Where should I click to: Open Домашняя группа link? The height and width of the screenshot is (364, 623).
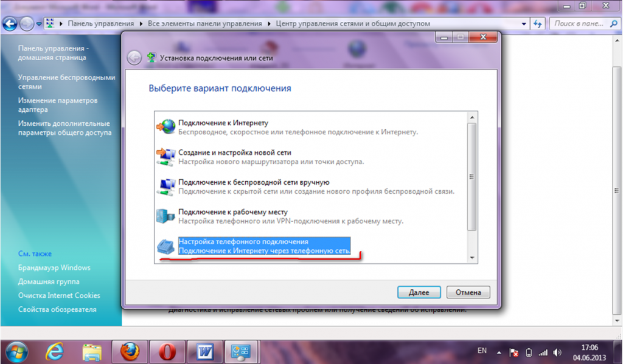tap(49, 281)
